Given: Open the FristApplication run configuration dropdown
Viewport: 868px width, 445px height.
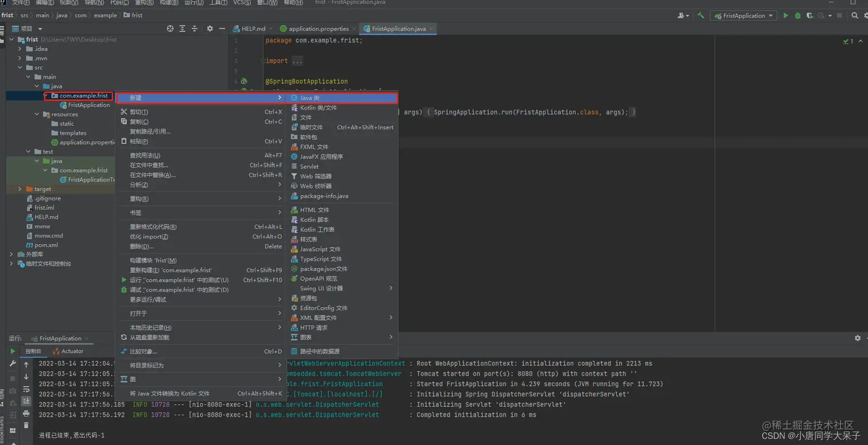Looking at the screenshot, I should (x=743, y=15).
